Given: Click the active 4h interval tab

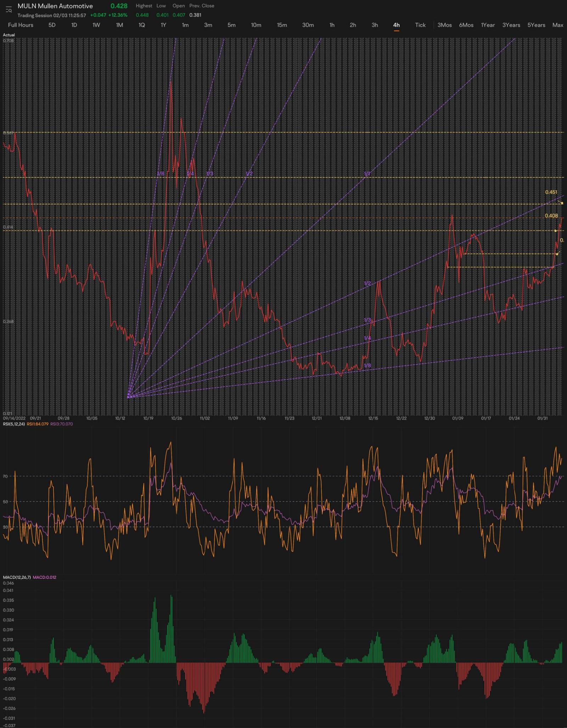Looking at the screenshot, I should click(396, 25).
